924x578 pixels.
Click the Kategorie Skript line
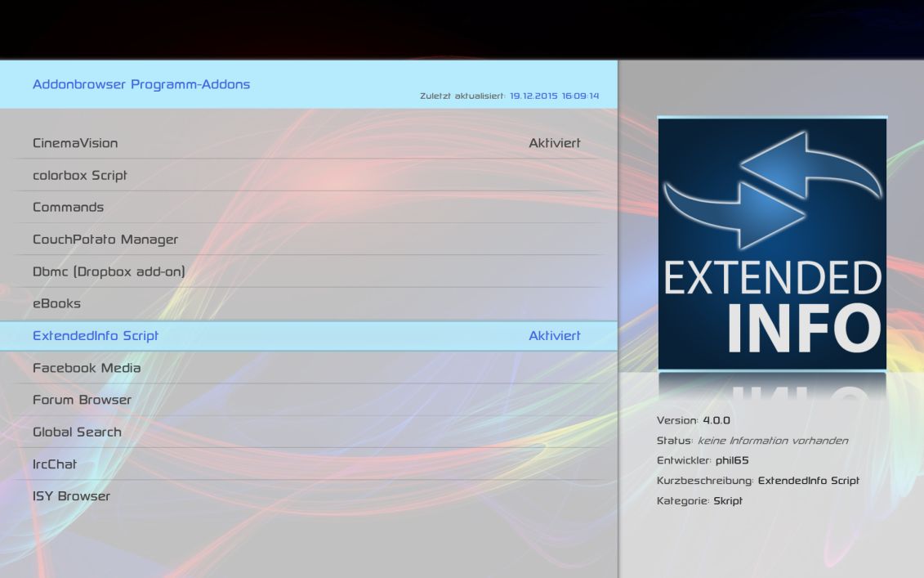point(699,500)
